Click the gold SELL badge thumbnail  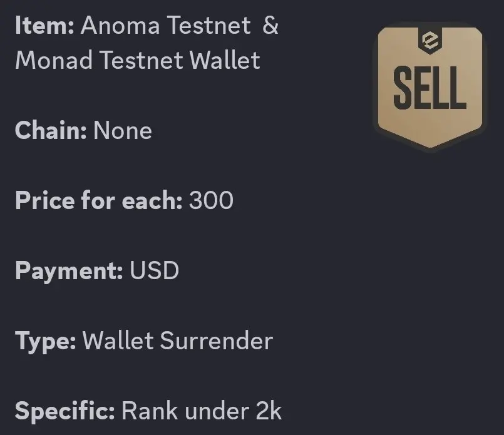pyautogui.click(x=430, y=88)
